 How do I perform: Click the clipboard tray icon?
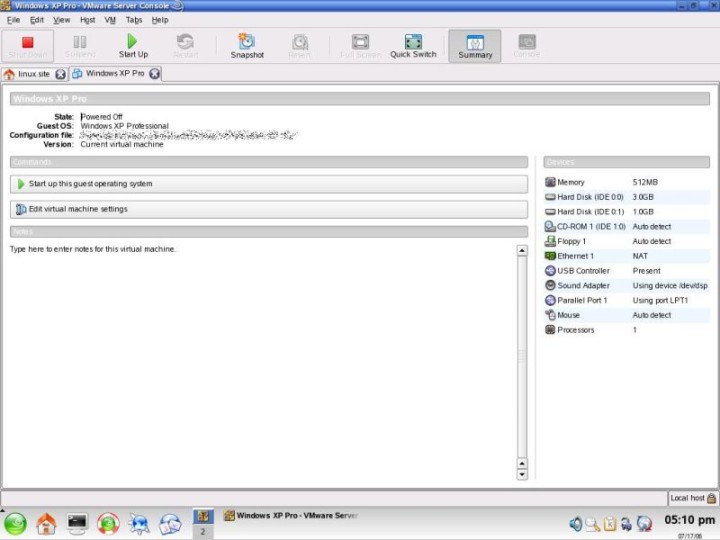610,523
